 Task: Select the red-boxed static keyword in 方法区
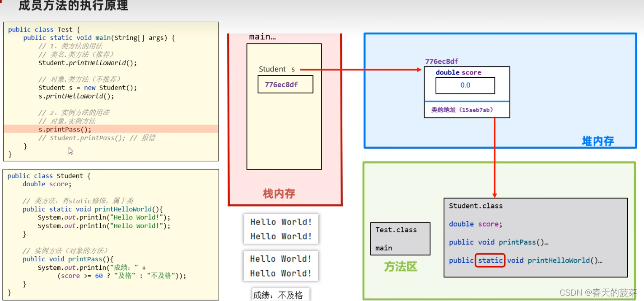(x=490, y=260)
